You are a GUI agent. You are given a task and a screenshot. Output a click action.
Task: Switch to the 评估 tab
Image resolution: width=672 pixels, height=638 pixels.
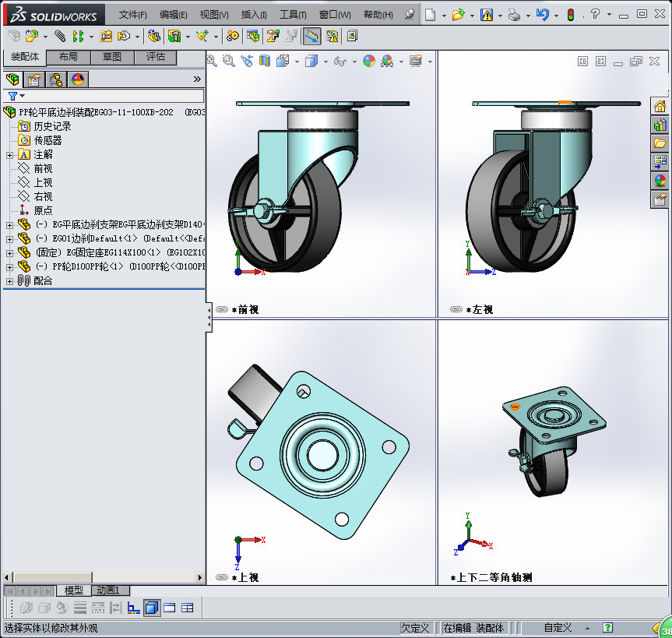pyautogui.click(x=155, y=57)
